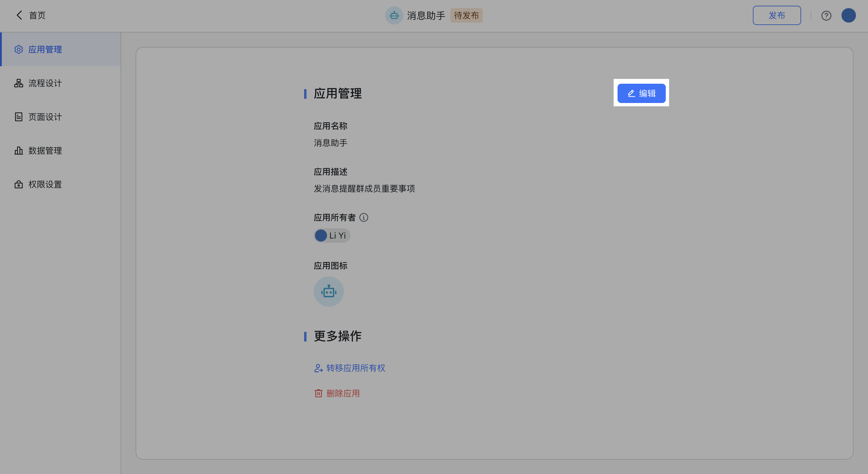Click the 应用描述 label
This screenshot has width=868, height=474.
pos(331,172)
